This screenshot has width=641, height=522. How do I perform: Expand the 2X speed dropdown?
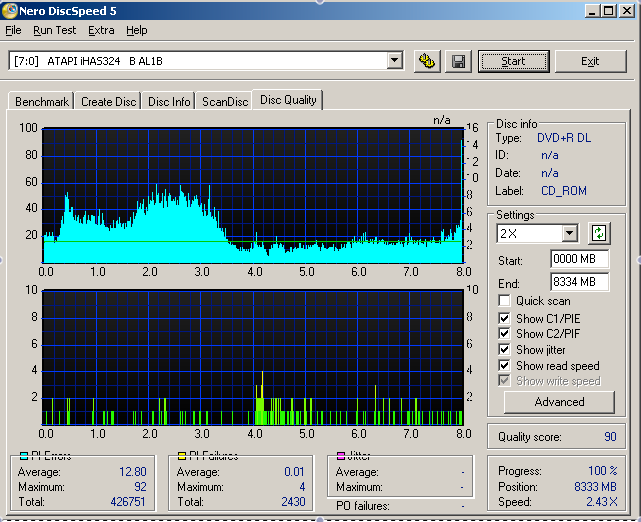569,233
